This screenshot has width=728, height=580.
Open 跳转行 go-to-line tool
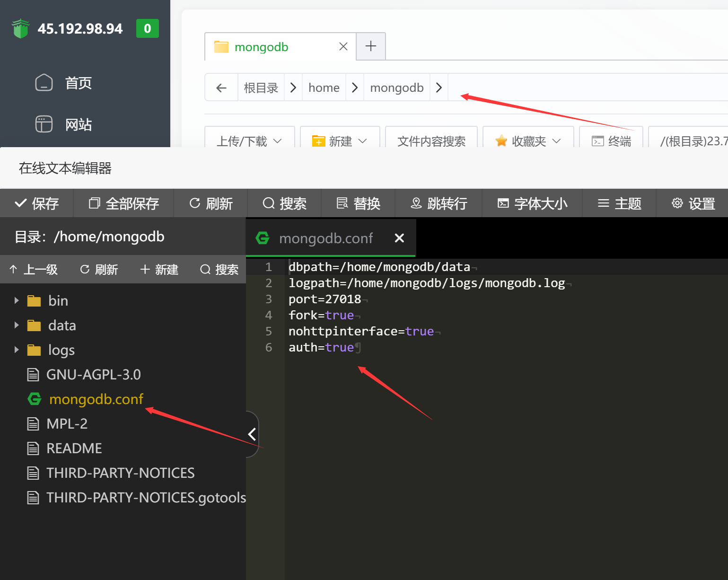(x=439, y=203)
